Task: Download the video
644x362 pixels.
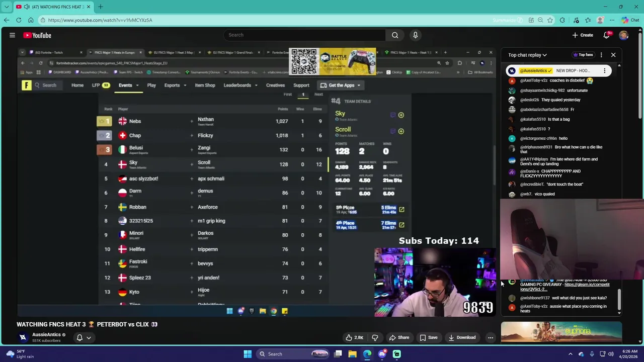Action: click(462, 337)
